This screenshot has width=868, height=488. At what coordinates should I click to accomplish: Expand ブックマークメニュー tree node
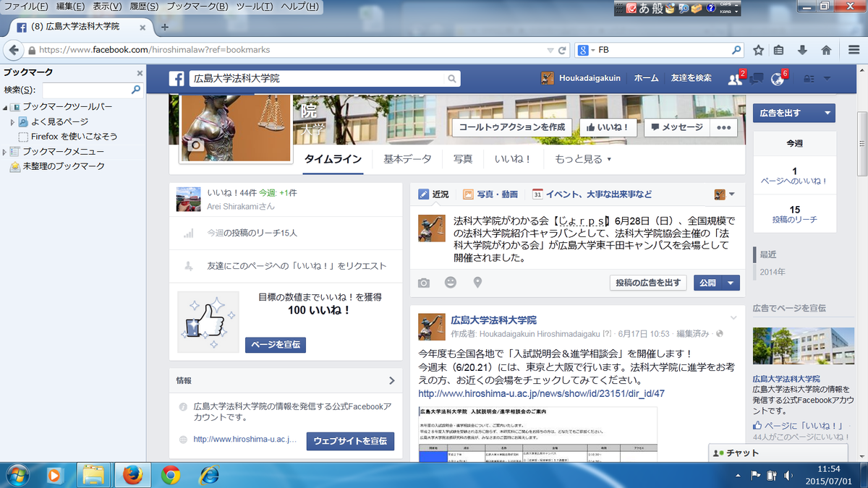tap(5, 152)
